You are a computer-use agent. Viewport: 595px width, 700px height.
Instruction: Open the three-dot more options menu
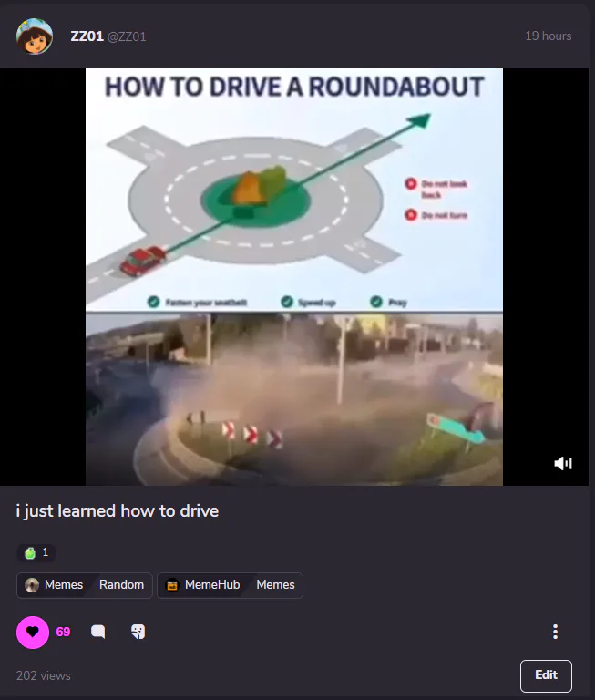555,632
